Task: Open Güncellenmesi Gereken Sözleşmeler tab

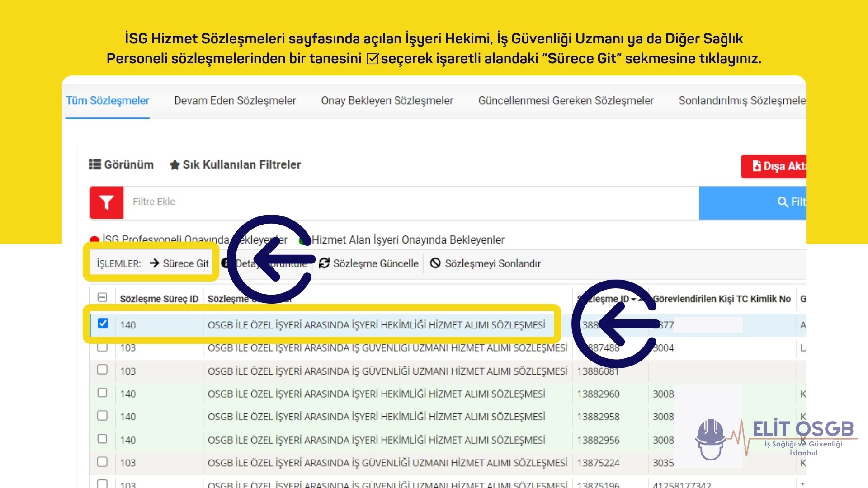Action: click(566, 101)
